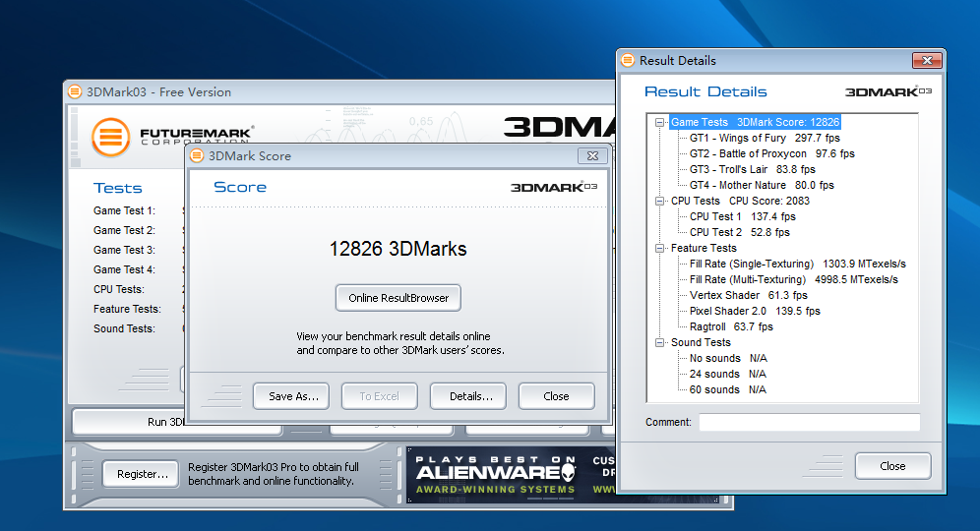Select CPU Test 2 52.8 fps row

pyautogui.click(x=739, y=232)
